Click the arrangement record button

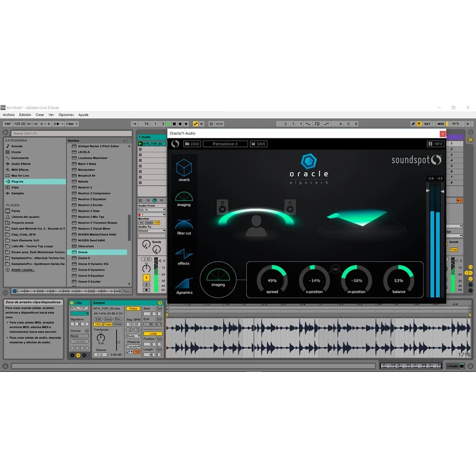point(180,124)
